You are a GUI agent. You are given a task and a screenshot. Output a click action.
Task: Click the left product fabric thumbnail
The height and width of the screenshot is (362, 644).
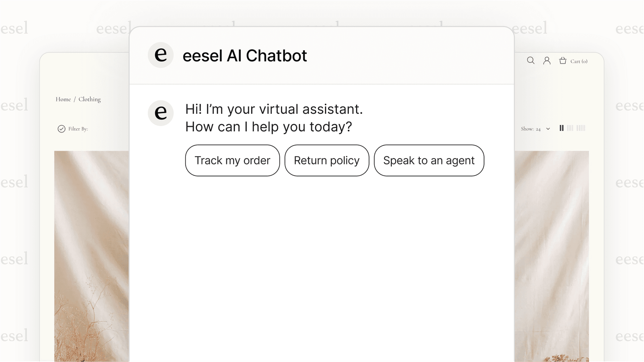pyautogui.click(x=91, y=257)
